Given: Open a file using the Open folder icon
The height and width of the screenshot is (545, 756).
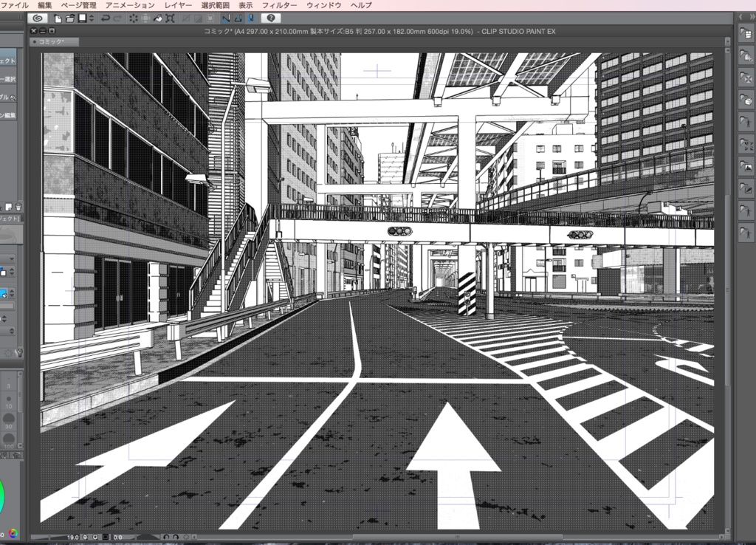Looking at the screenshot, I should [71, 18].
